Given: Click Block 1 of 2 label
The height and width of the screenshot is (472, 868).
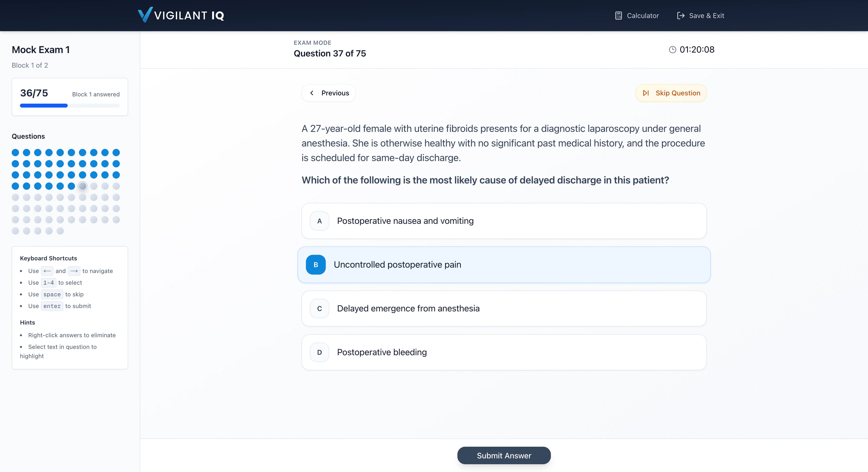Looking at the screenshot, I should (30, 65).
